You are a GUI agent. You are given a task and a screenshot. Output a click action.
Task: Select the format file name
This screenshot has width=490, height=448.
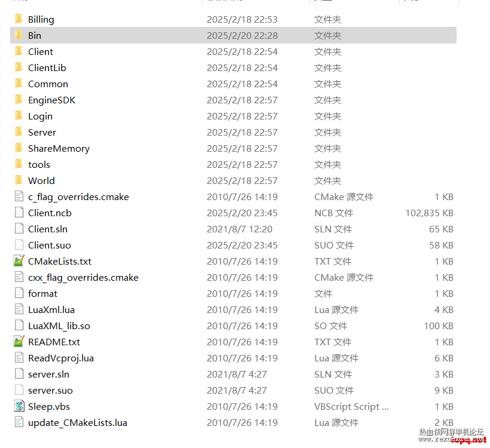pos(43,294)
